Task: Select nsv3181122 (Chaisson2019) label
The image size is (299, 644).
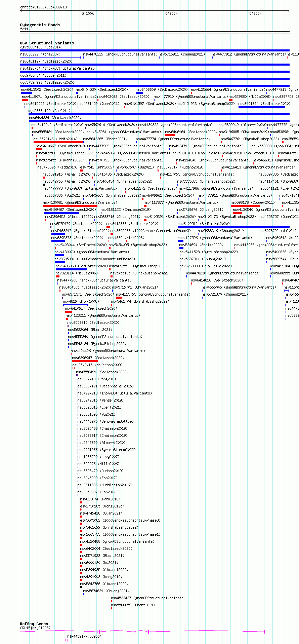Action: (126, 210)
